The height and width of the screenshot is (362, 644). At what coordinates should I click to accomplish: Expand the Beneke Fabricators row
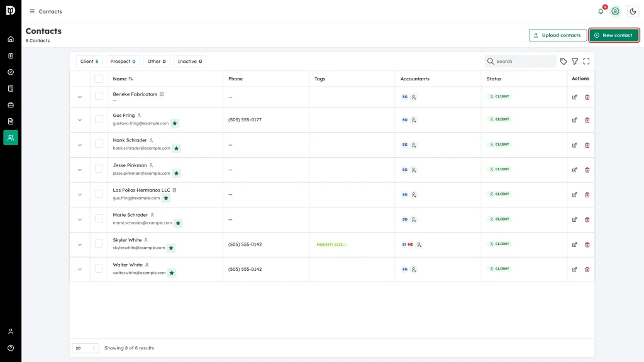(x=80, y=97)
